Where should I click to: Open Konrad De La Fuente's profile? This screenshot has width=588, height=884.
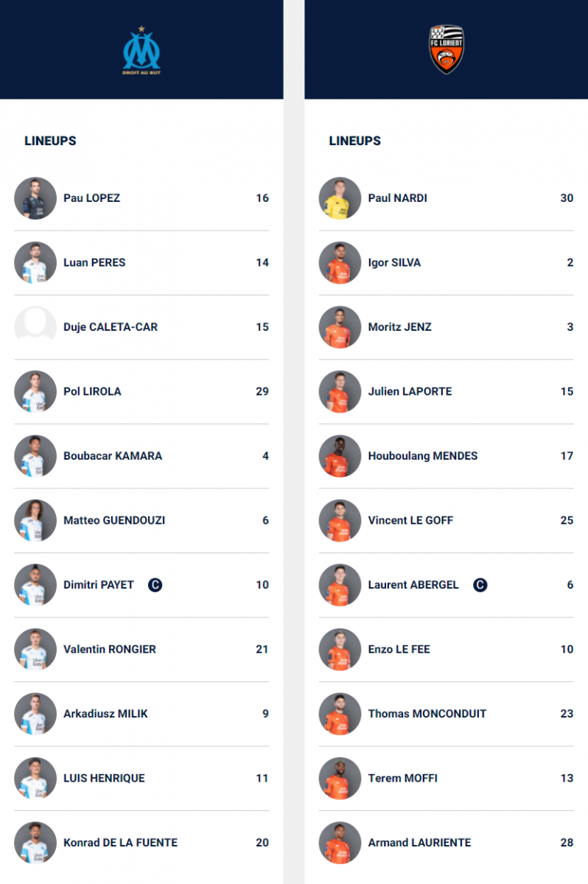[x=120, y=843]
